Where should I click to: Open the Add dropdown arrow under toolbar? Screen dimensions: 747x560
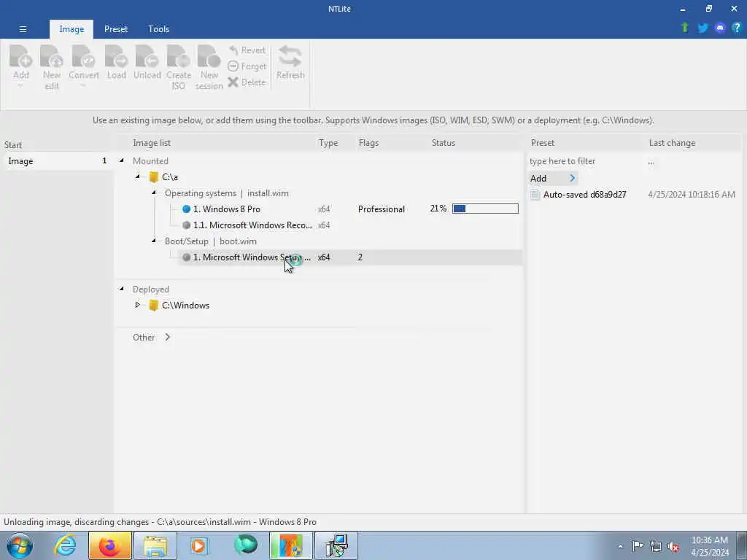pyautogui.click(x=20, y=86)
